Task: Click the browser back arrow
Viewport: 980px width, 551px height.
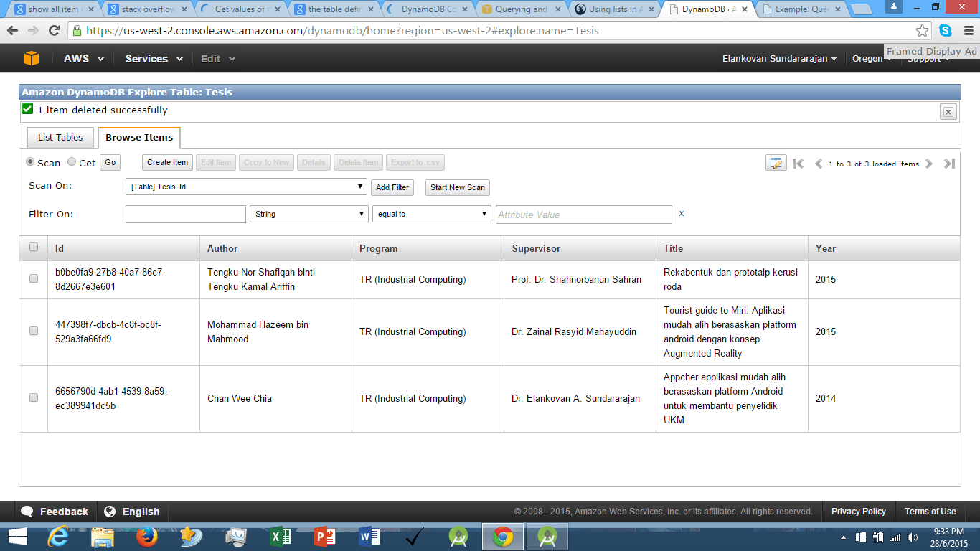Action: click(x=12, y=30)
